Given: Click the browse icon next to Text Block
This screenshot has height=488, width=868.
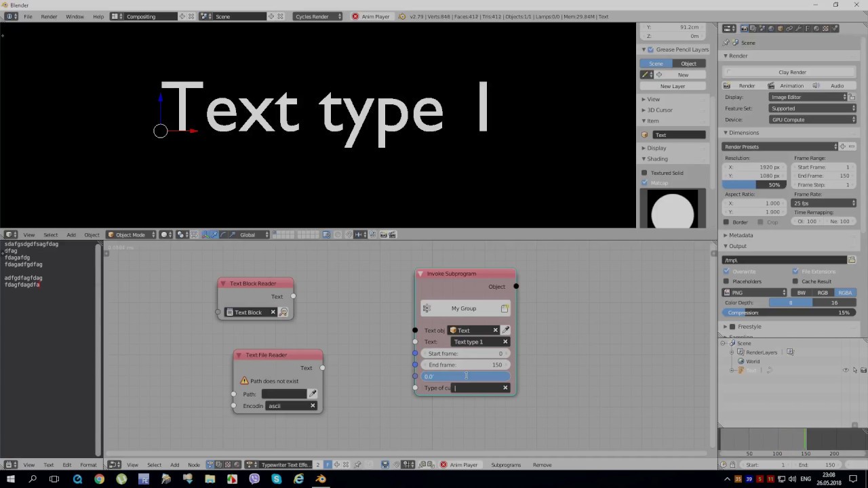Looking at the screenshot, I should [x=283, y=312].
